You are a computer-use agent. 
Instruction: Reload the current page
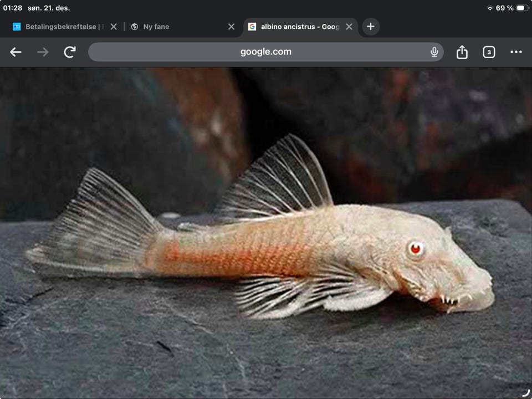coord(70,52)
